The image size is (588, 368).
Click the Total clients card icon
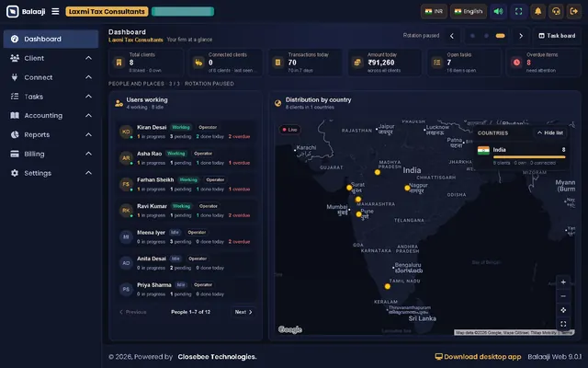(x=119, y=63)
